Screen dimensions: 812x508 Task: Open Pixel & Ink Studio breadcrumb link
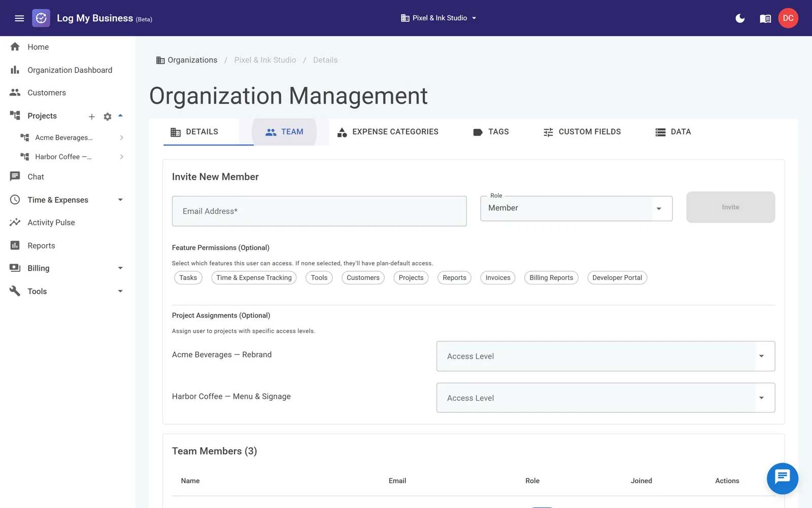(x=265, y=60)
